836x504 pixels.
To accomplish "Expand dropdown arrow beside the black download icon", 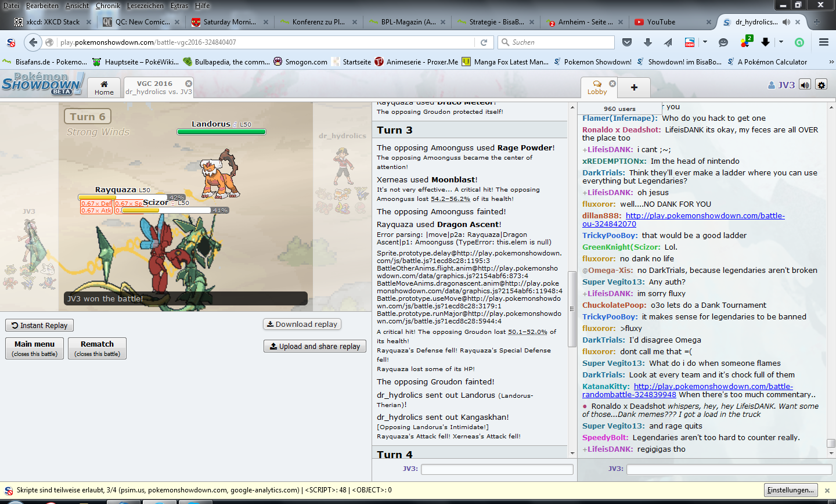I will [x=781, y=42].
